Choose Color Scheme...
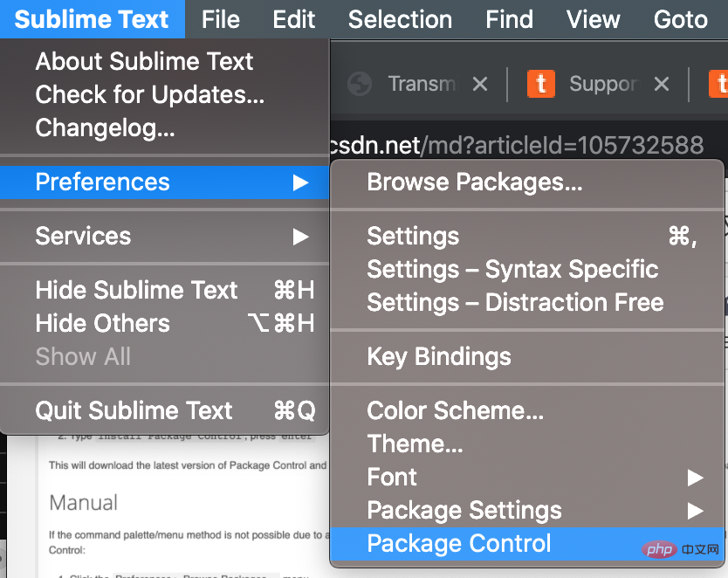The width and height of the screenshot is (728, 578). click(527, 410)
